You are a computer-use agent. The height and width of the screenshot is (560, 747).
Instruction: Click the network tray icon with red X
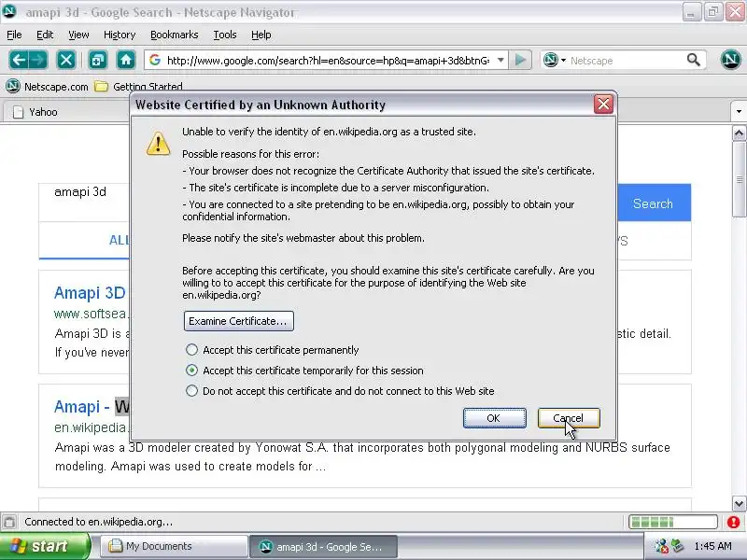(x=661, y=546)
